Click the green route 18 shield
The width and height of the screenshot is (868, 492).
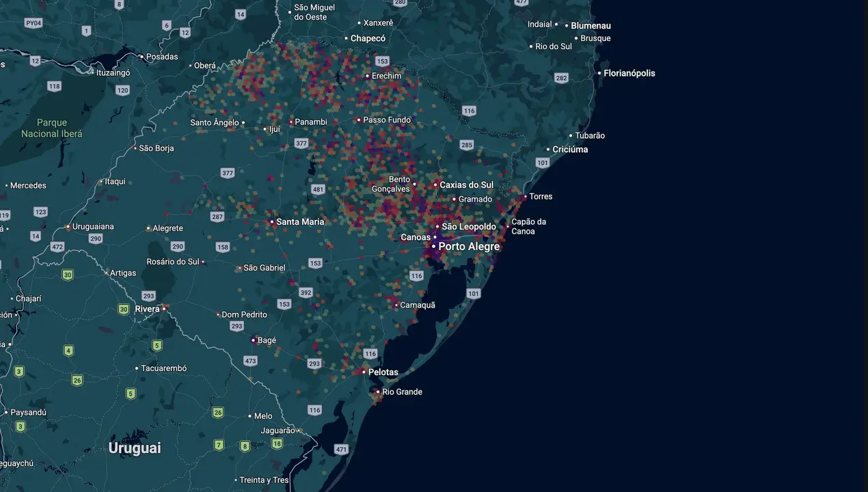(277, 443)
